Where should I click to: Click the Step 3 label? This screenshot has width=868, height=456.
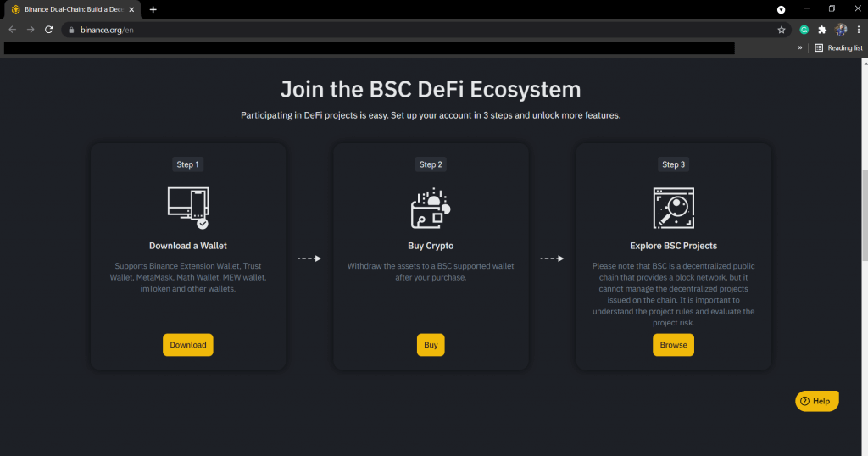pyautogui.click(x=673, y=164)
